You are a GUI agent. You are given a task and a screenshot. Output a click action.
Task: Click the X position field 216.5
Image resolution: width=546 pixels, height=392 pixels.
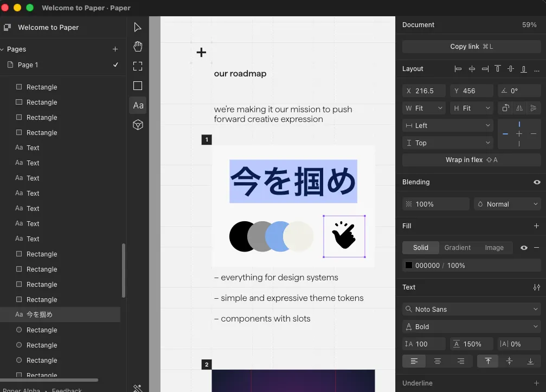pyautogui.click(x=424, y=91)
